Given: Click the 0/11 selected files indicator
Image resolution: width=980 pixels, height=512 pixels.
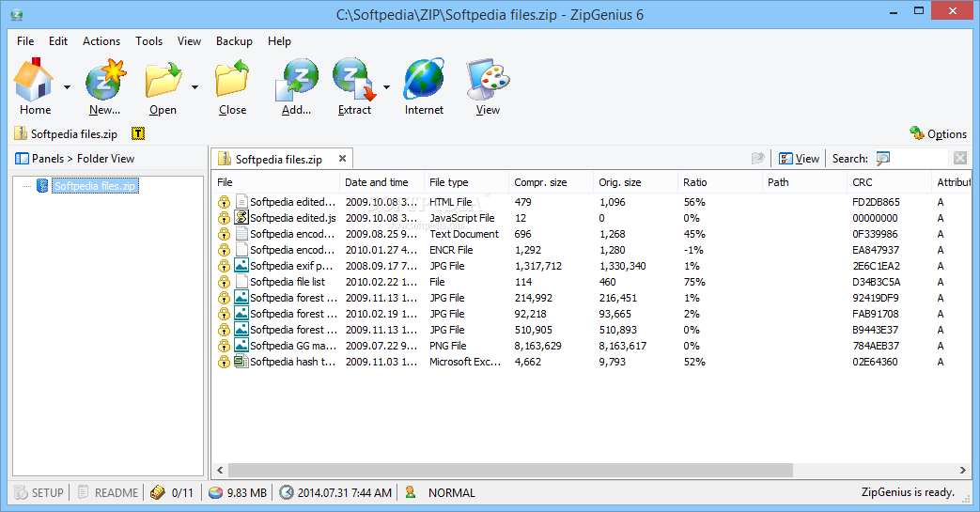Looking at the screenshot, I should click(173, 492).
